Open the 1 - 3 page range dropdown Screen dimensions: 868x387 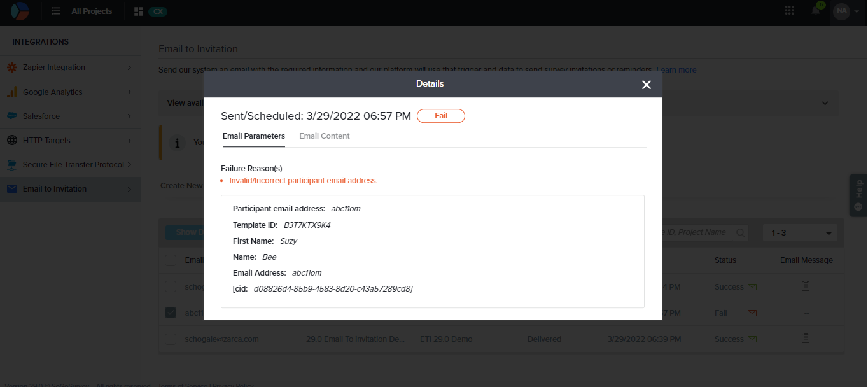[801, 233]
